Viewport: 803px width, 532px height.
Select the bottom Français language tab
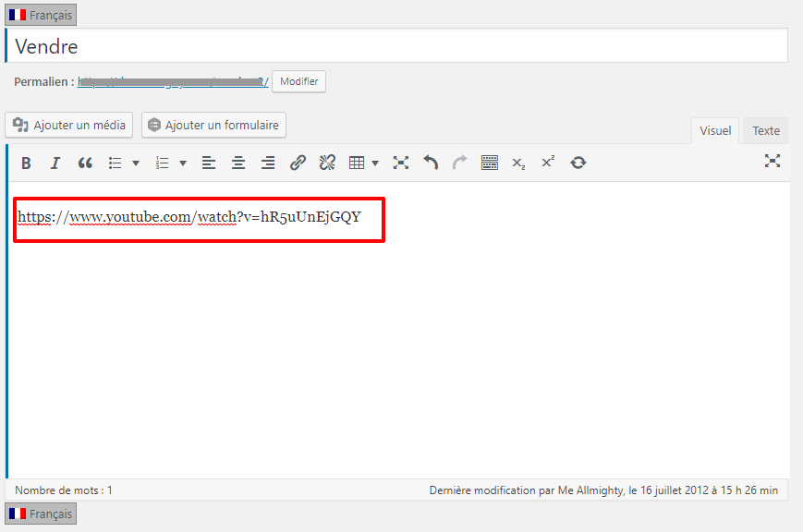(x=41, y=514)
